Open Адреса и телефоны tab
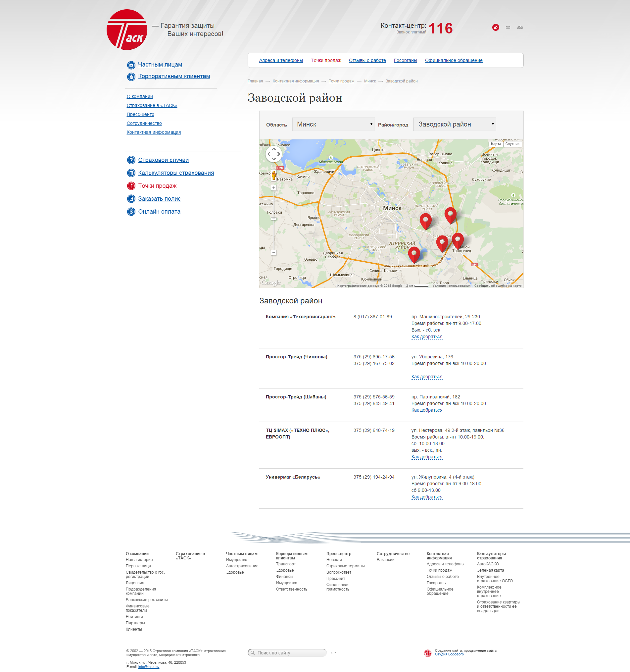Image resolution: width=630 pixels, height=672 pixels. click(x=281, y=61)
